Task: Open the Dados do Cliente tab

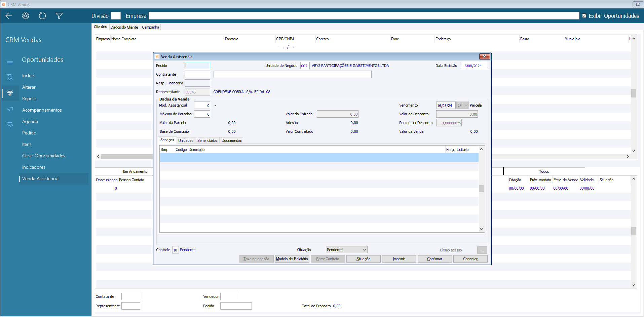Action: coord(124,27)
